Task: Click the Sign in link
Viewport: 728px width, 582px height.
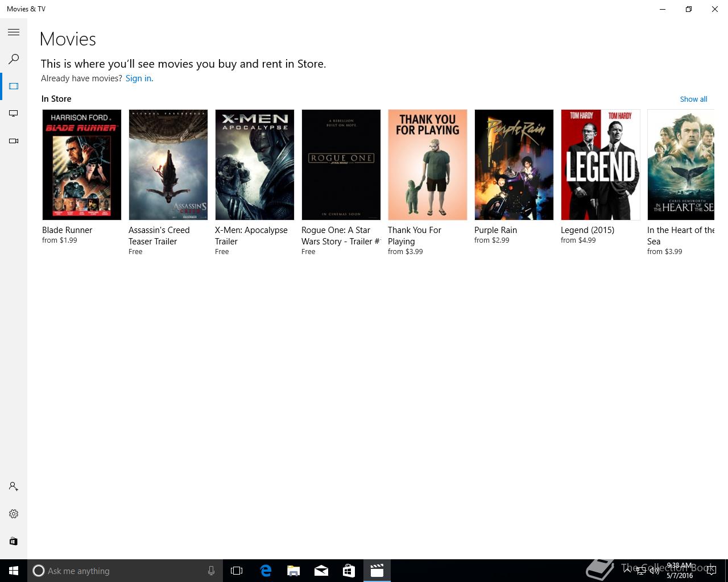Action: pyautogui.click(x=139, y=78)
